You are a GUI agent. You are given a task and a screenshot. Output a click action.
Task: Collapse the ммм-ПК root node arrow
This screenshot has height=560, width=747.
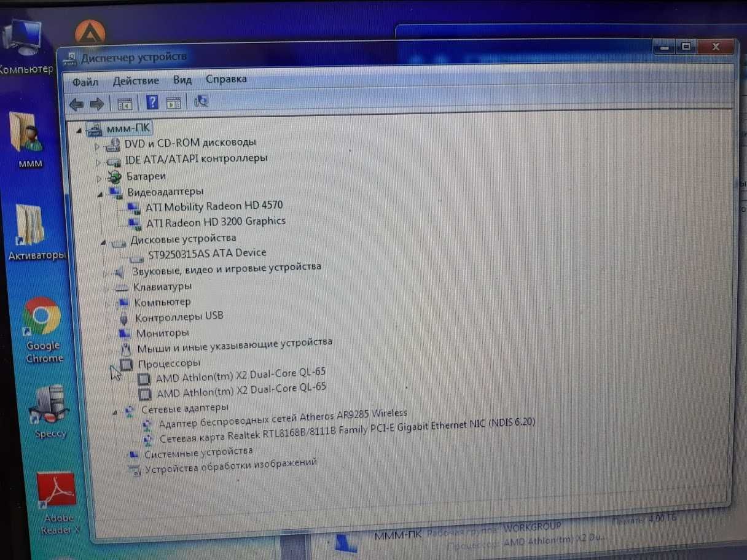coord(79,131)
